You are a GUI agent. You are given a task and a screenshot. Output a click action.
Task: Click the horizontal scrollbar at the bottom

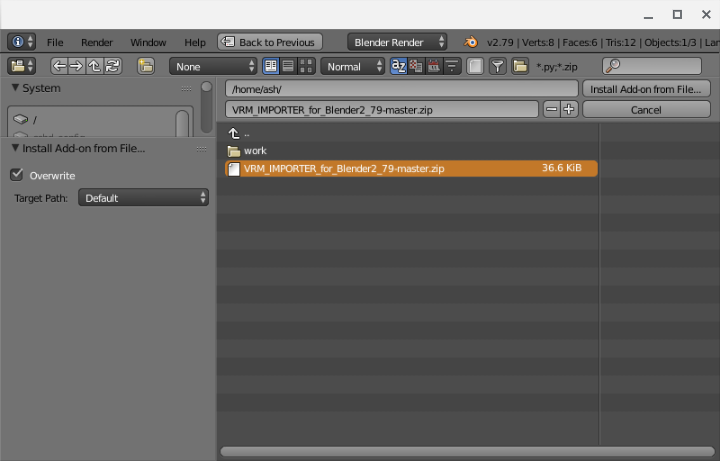[467, 452]
